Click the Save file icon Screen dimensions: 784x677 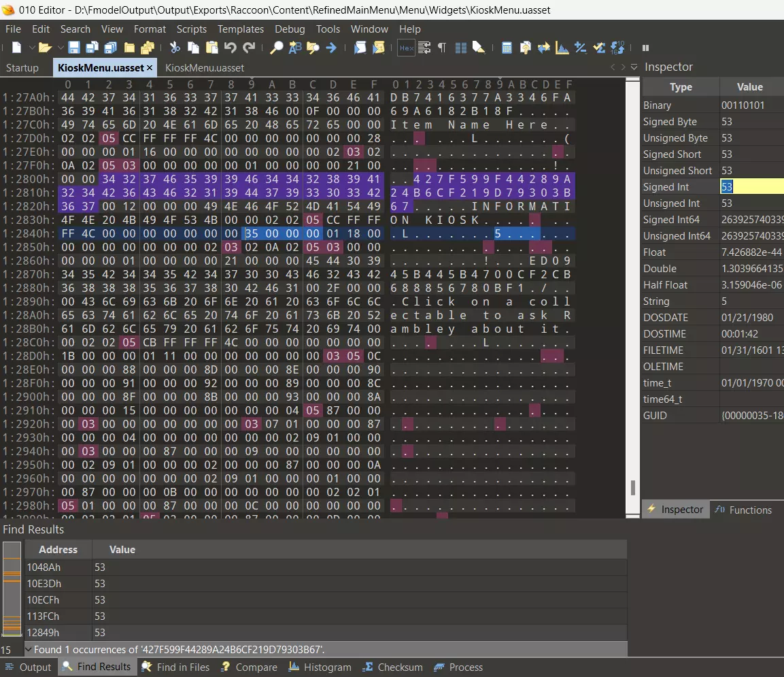(x=73, y=48)
